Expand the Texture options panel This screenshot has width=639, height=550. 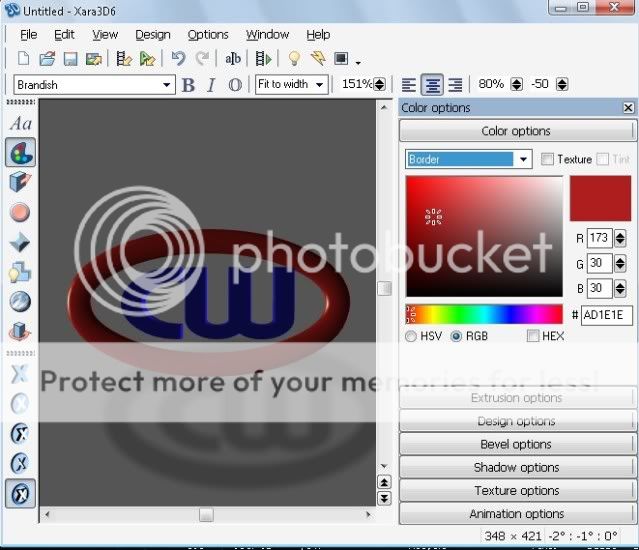(x=516, y=491)
